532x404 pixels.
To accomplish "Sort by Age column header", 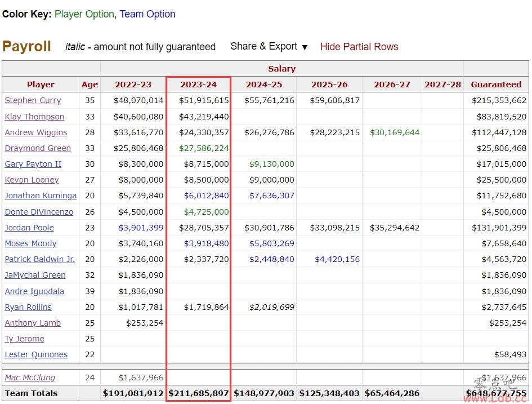I will pos(90,85).
